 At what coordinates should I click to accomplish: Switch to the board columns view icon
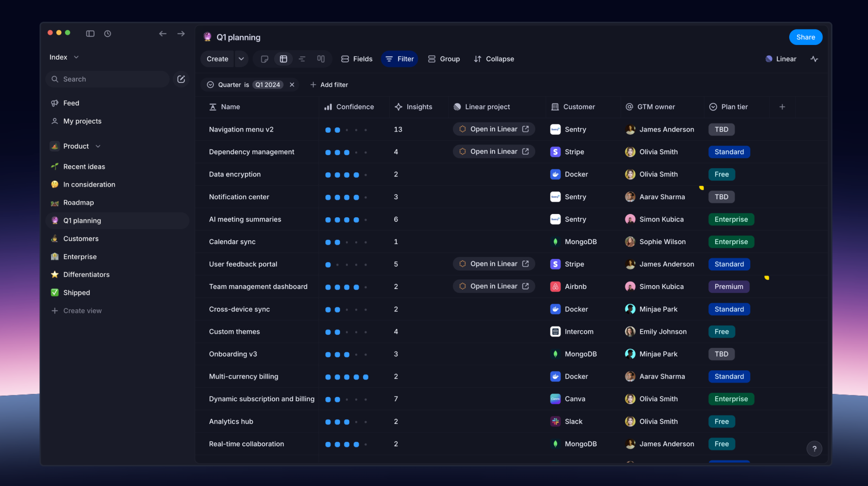coord(321,59)
